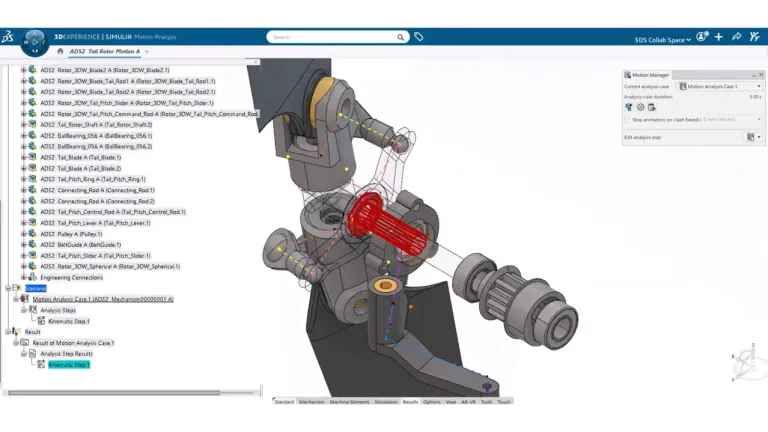Select Motion Analysis Case.1 in tree
Viewport: 768px width, 432px height.
click(x=103, y=299)
